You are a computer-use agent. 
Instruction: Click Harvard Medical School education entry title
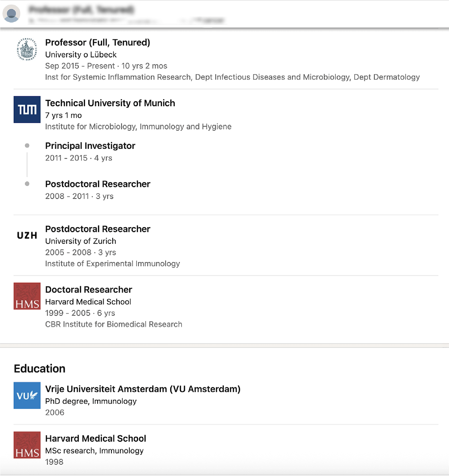pyautogui.click(x=95, y=439)
